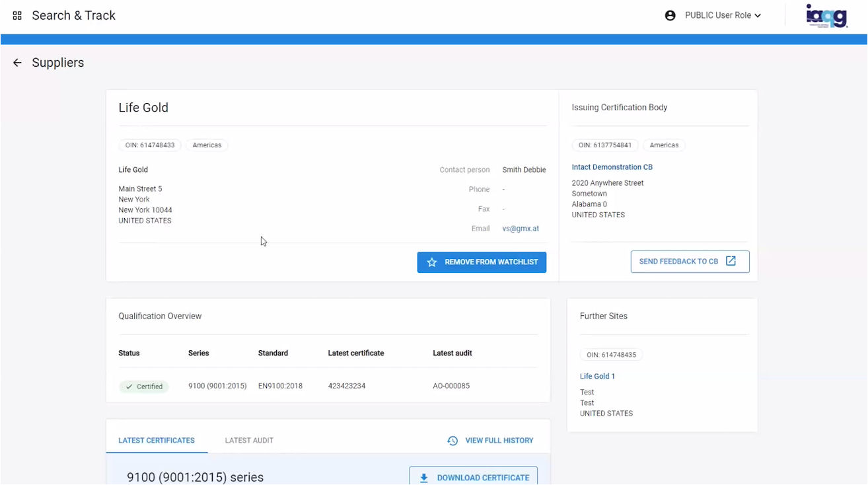Open the Life Gold 1 site link

pyautogui.click(x=597, y=377)
